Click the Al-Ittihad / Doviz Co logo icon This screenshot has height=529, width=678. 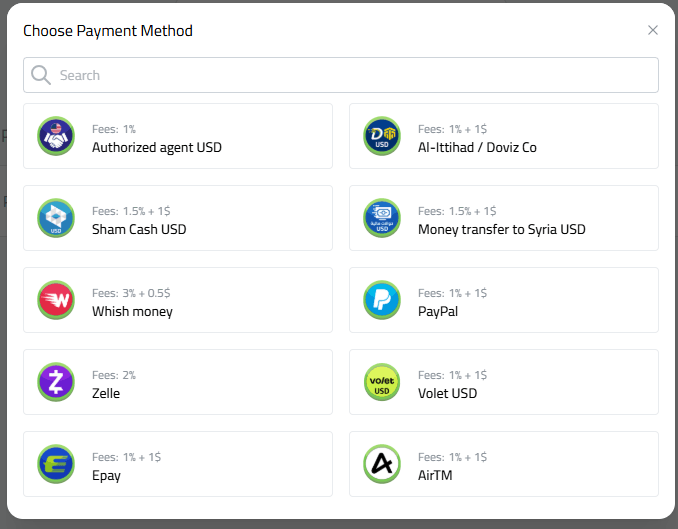(x=382, y=136)
